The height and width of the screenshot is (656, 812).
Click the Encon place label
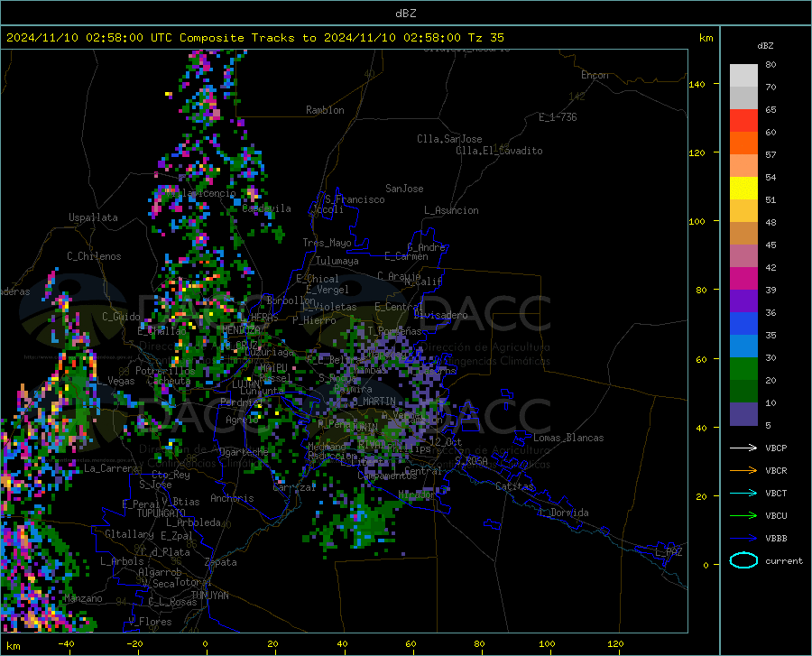click(595, 75)
